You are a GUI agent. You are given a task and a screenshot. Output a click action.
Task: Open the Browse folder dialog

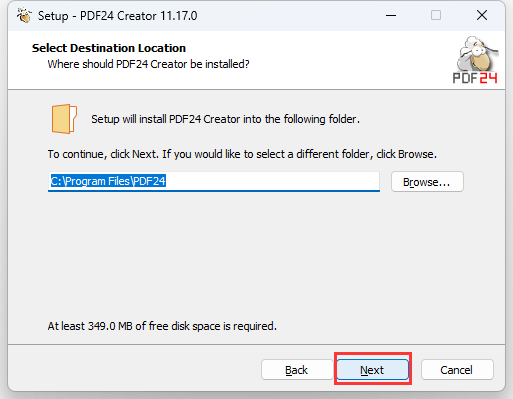pos(427,182)
